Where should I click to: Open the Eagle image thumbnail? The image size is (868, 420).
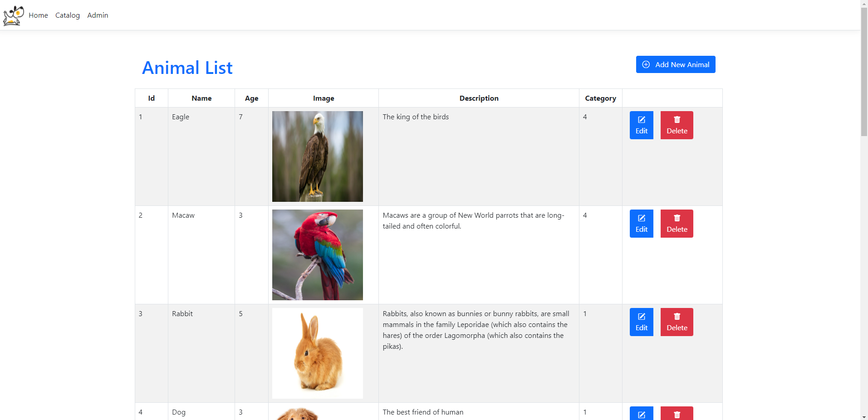coord(317,156)
